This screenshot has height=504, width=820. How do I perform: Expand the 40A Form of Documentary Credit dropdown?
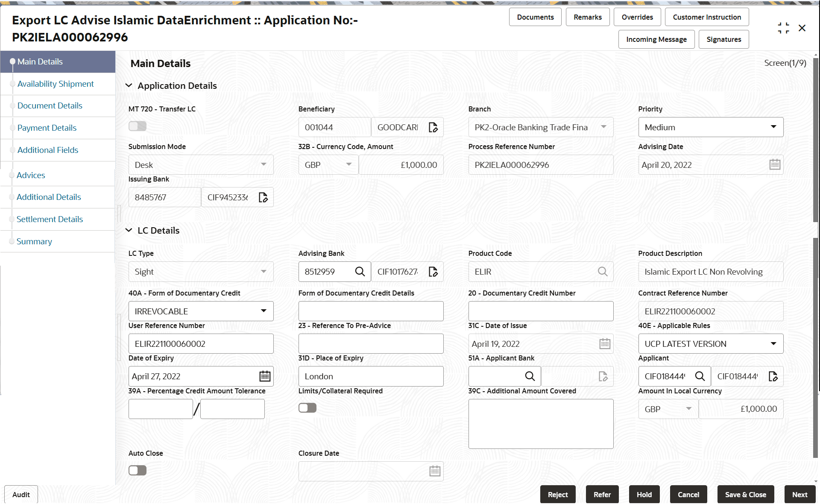click(x=201, y=311)
